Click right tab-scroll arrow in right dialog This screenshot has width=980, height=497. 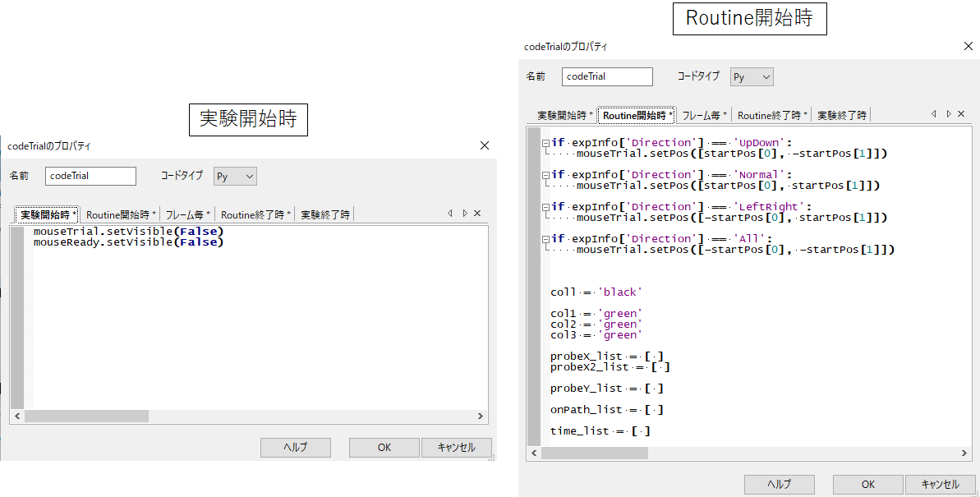coord(947,114)
